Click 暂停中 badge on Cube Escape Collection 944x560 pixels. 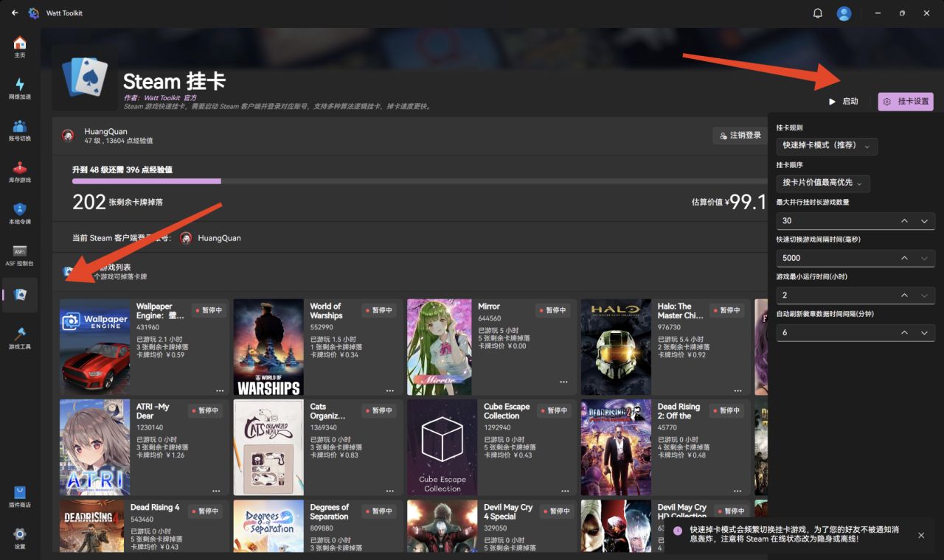point(553,410)
